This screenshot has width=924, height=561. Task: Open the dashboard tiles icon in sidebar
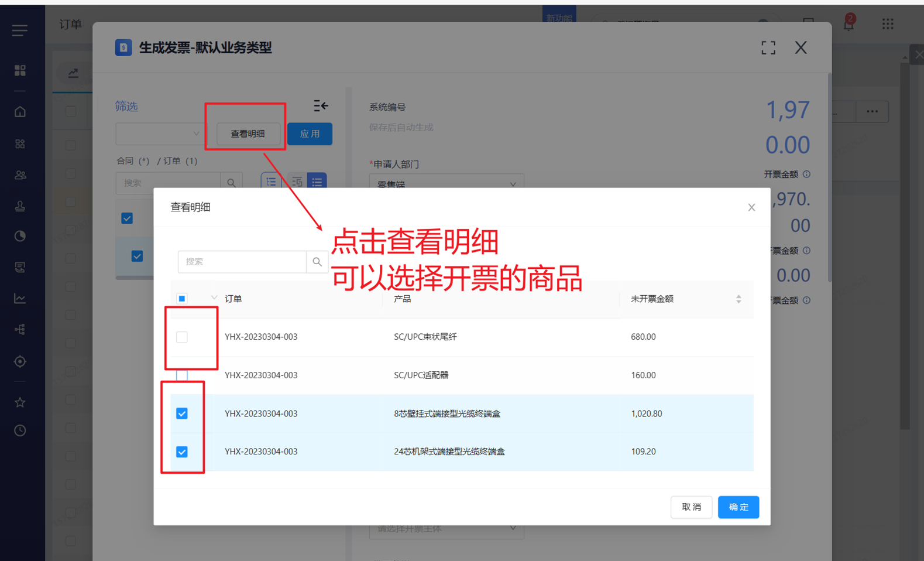click(20, 70)
